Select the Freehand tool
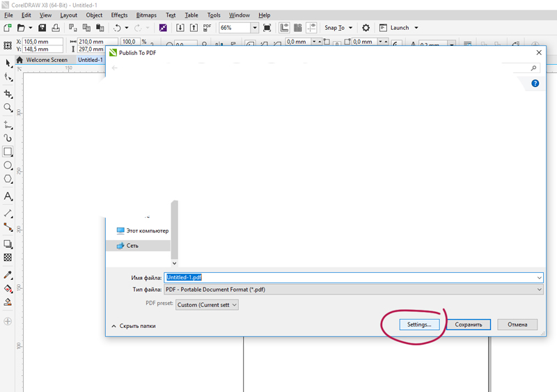 click(8, 125)
